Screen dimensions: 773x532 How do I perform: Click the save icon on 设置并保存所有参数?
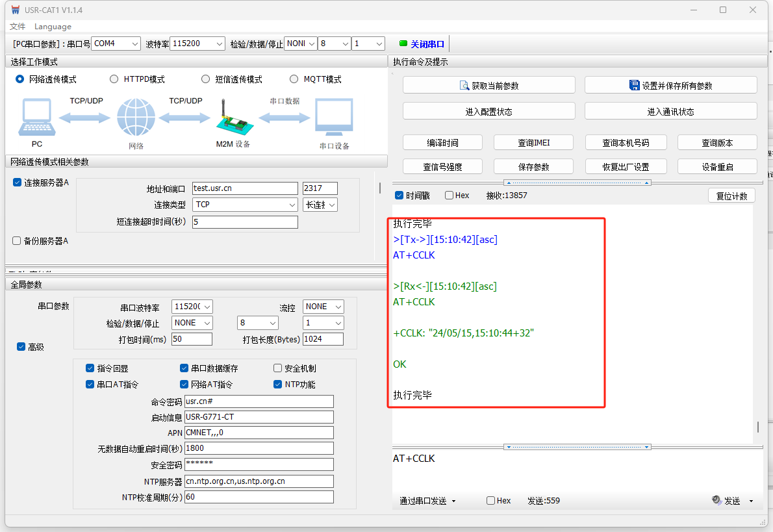635,85
